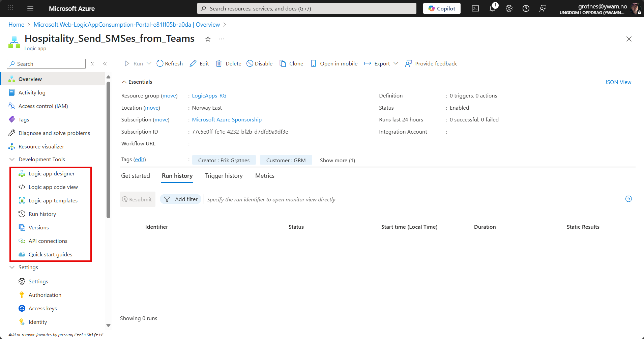Open Access control (IAM)
Screen dimensions: 644x339
coord(43,106)
